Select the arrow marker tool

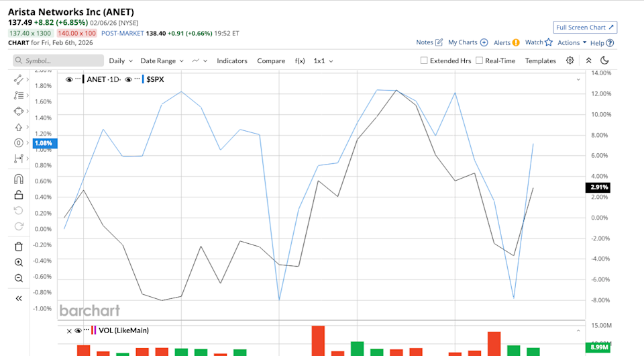(19, 128)
